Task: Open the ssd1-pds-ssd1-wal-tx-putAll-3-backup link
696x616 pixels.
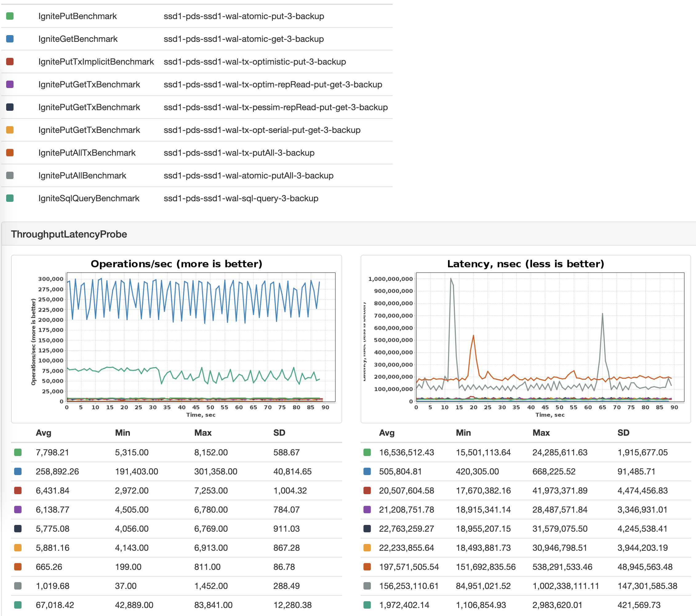Action: [x=239, y=153]
